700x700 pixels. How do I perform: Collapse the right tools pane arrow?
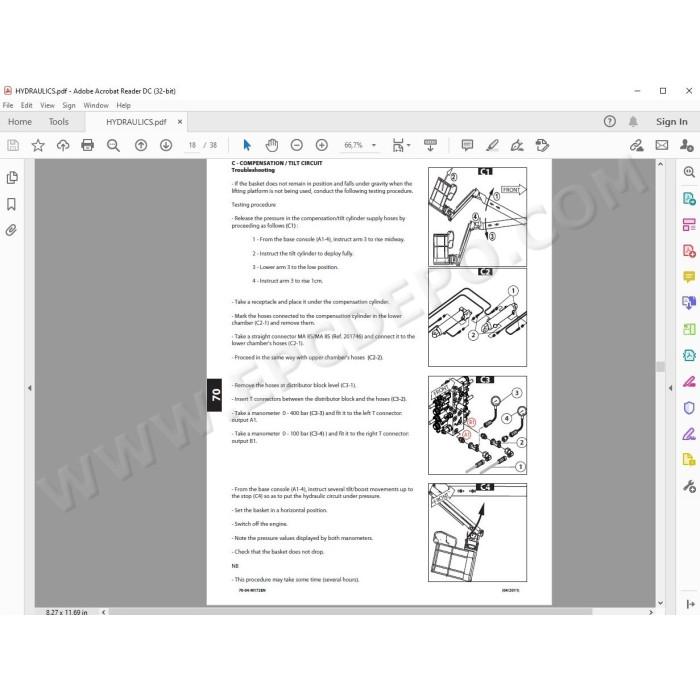point(670,388)
